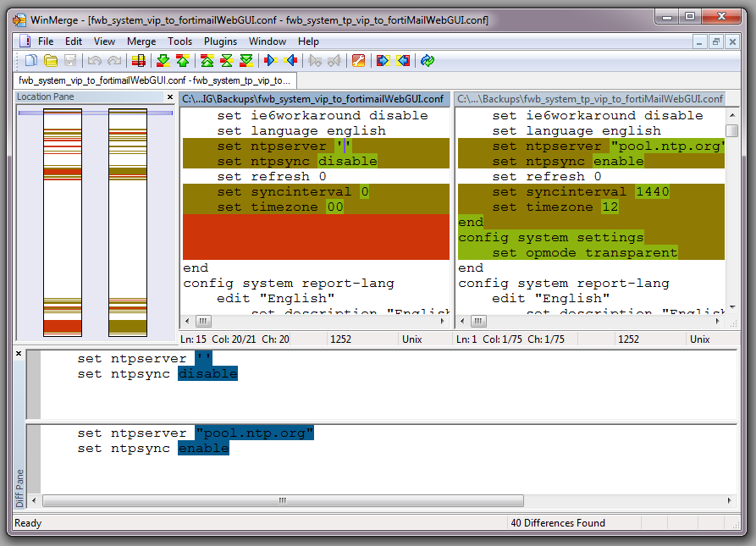Open WinMerge Options via the wrench icon
Screen dimensions: 756x546
357,60
